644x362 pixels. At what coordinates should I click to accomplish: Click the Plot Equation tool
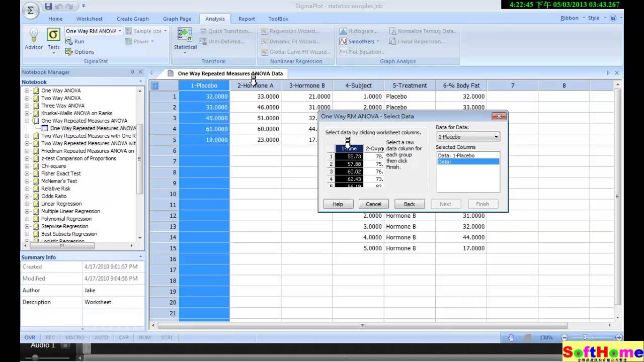click(362, 52)
